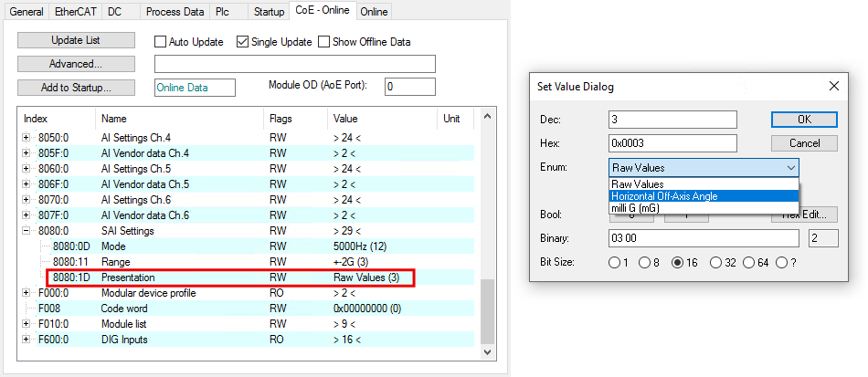Select the 8080:1D Presentation row
The width and height of the screenshot is (868, 377).
(x=247, y=277)
